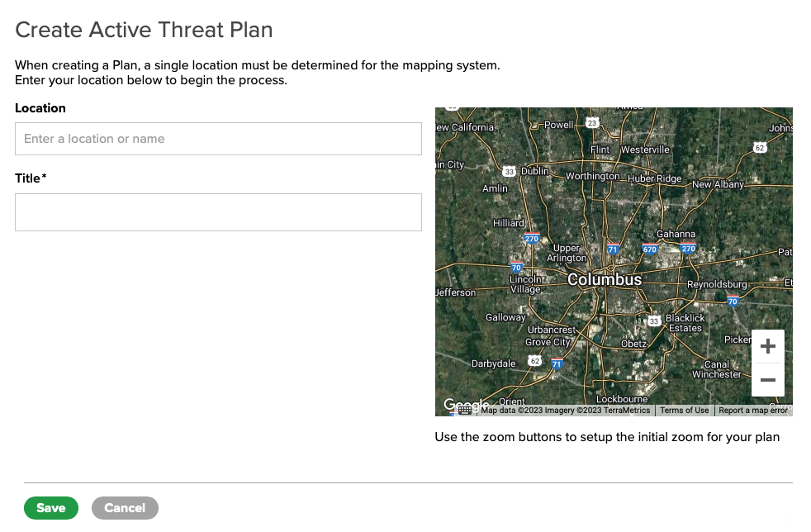This screenshot has width=811, height=532.
Task: Click the Amlin map label
Action: point(495,188)
